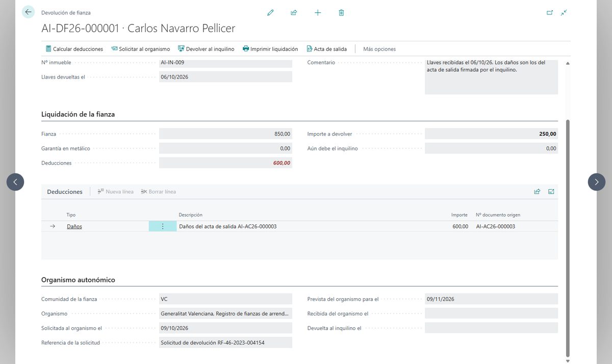Click the back arrow button
The height and width of the screenshot is (364, 612).
(x=28, y=12)
